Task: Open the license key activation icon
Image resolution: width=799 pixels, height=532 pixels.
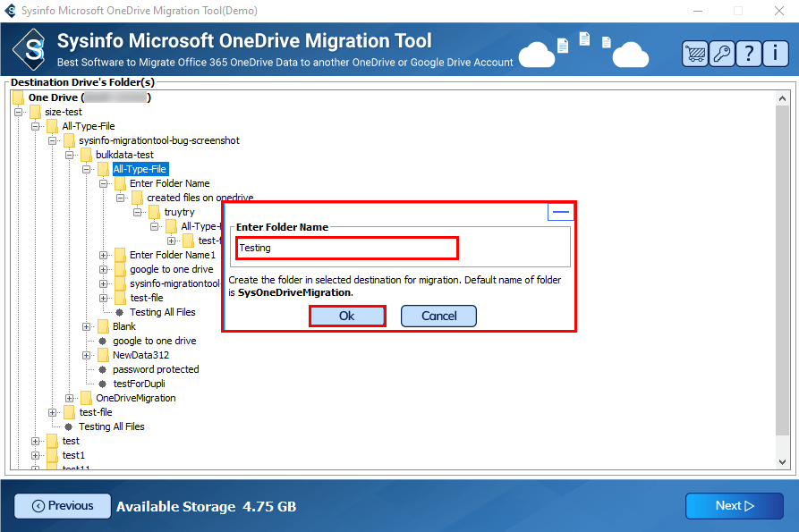Action: point(721,54)
